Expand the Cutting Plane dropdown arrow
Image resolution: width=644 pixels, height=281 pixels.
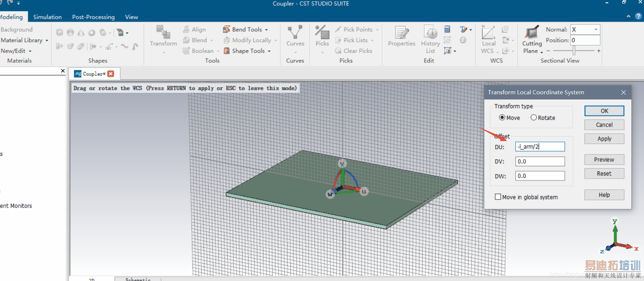pyautogui.click(x=542, y=52)
